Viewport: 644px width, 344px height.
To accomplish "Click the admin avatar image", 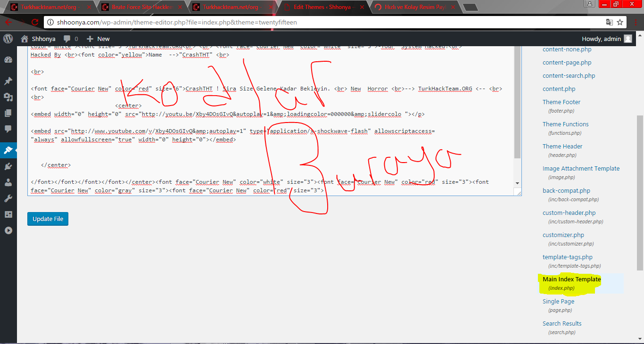I will (628, 39).
